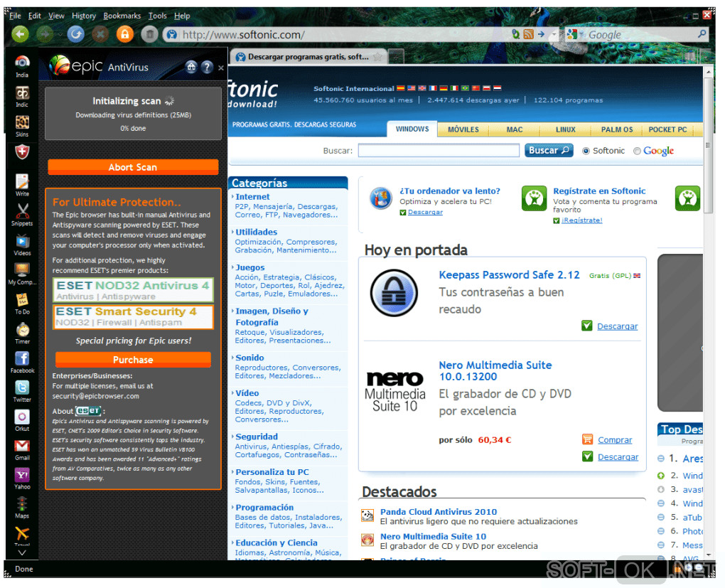Open Write sidebar tool
Screen dimensions: 725x588
click(x=22, y=185)
